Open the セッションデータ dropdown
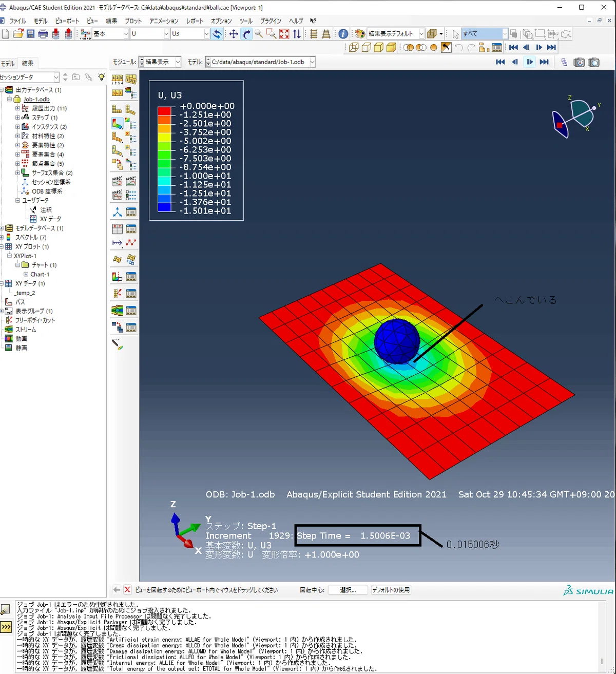 (56, 77)
